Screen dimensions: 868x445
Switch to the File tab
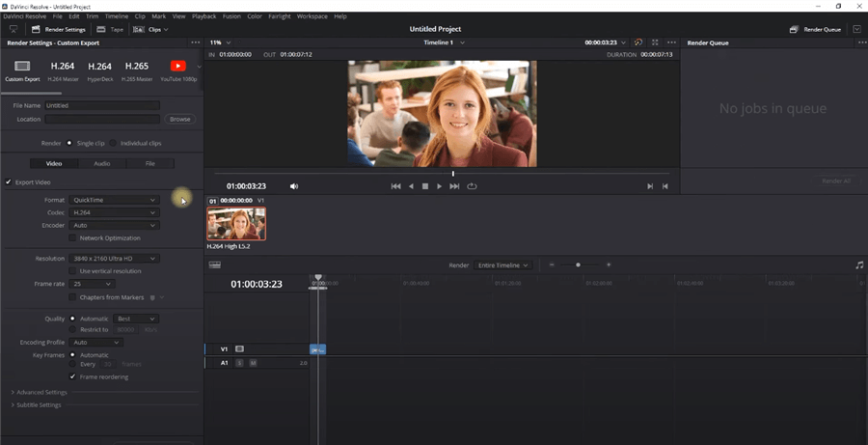click(x=150, y=163)
